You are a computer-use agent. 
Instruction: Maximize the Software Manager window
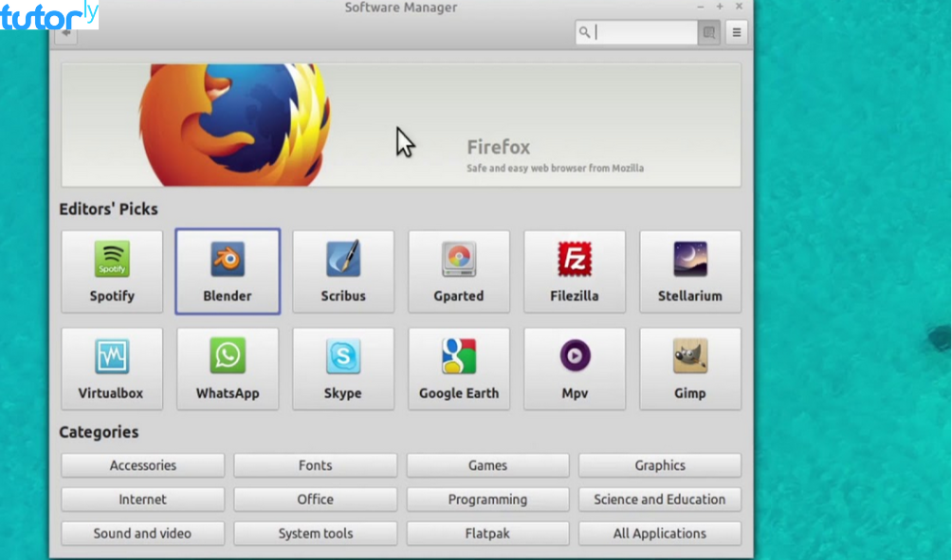pos(720,7)
